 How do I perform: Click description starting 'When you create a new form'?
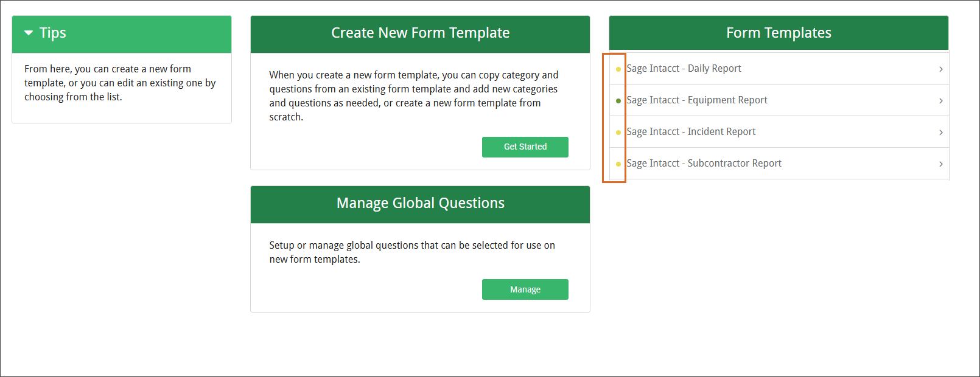tap(414, 96)
